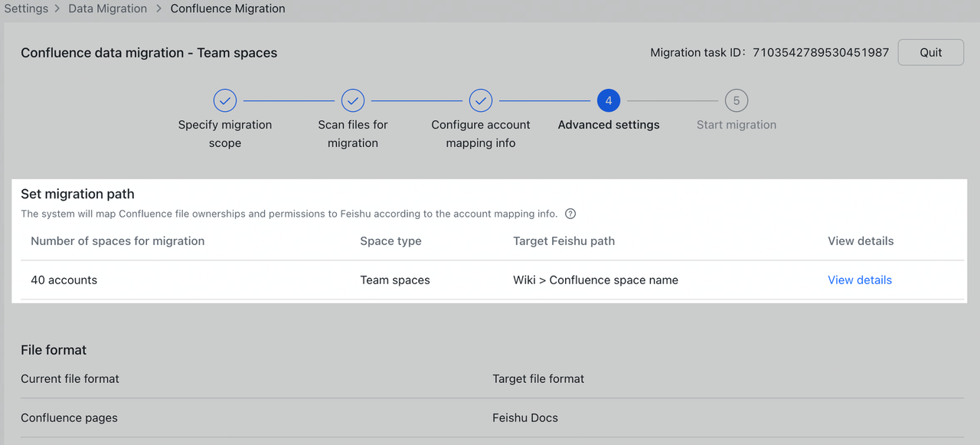Select the Specify migration scope step label
This screenshot has height=445, width=980.
click(225, 134)
